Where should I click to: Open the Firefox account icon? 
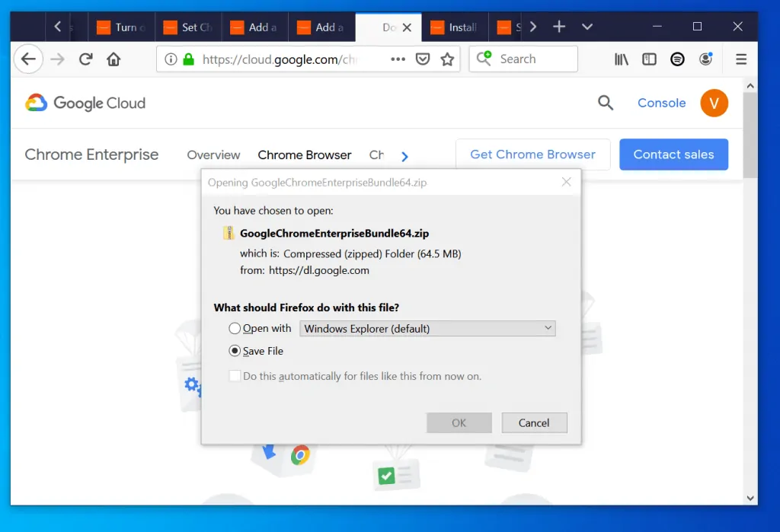705,59
